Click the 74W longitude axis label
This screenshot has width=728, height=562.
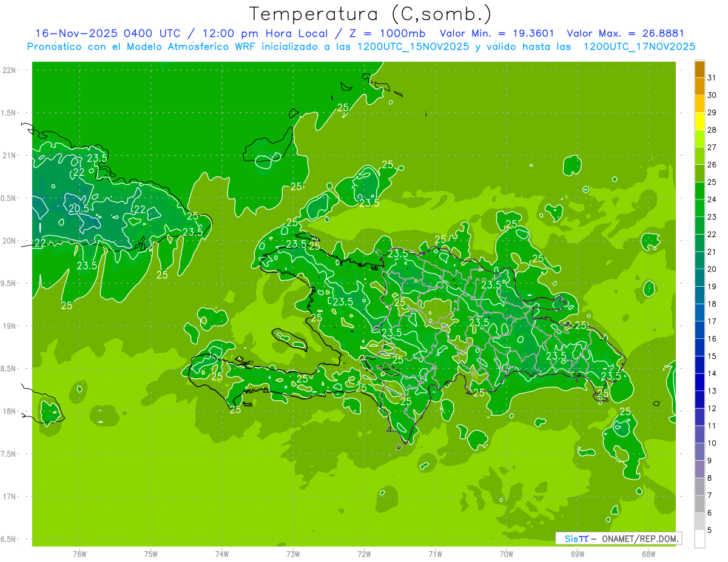222,554
